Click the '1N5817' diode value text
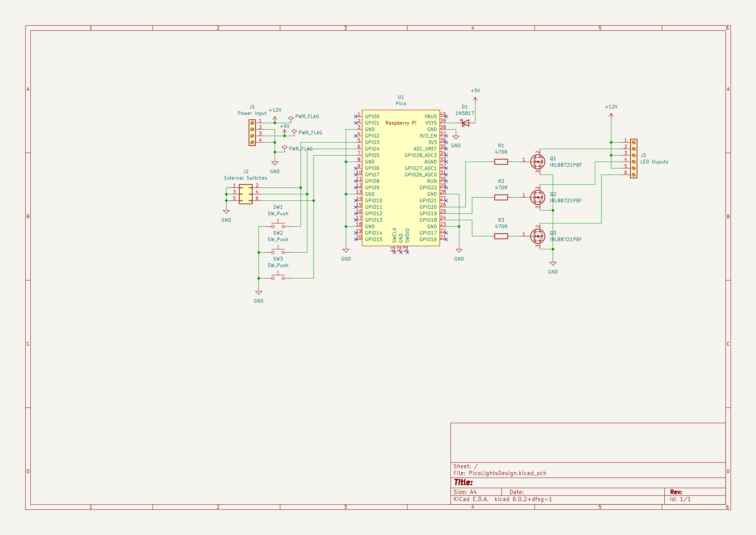This screenshot has height=535, width=756. (x=465, y=113)
